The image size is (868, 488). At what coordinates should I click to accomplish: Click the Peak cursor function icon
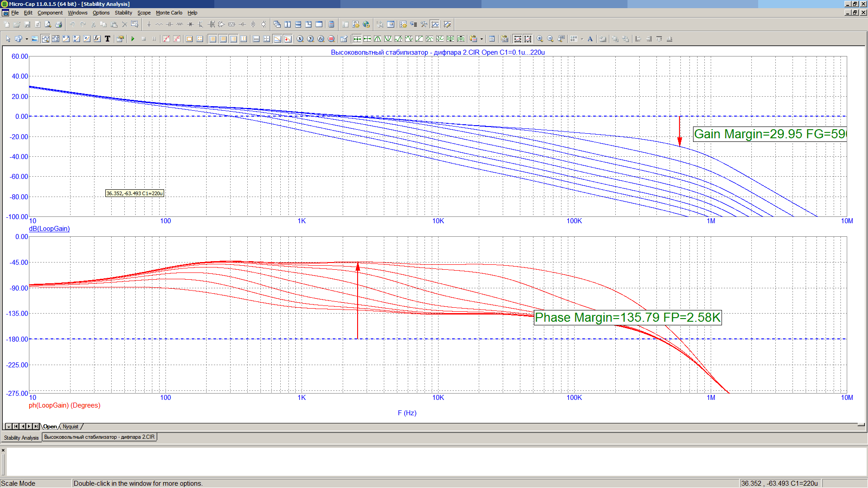point(377,39)
